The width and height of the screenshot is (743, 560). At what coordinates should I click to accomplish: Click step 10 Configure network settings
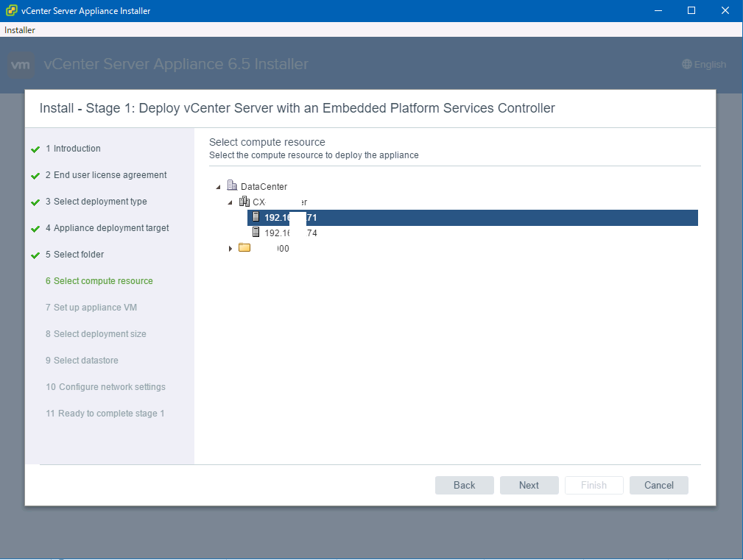pyautogui.click(x=105, y=387)
